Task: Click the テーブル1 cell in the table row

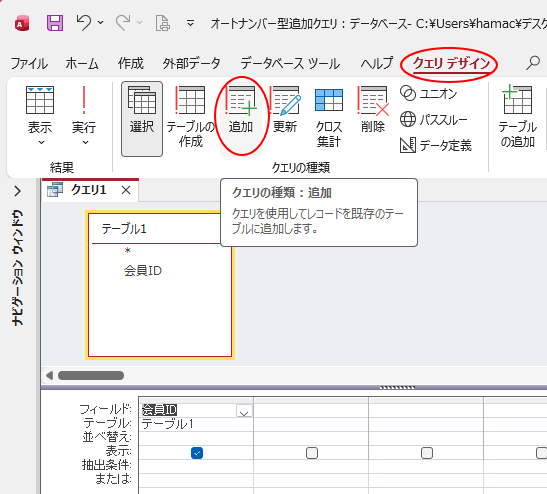Action: (196, 424)
